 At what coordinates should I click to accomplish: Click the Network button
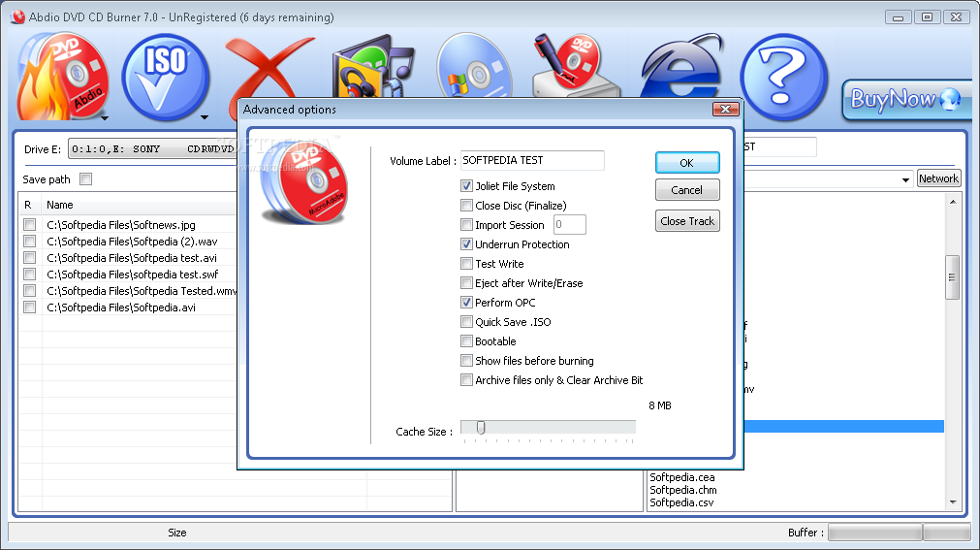tap(938, 178)
